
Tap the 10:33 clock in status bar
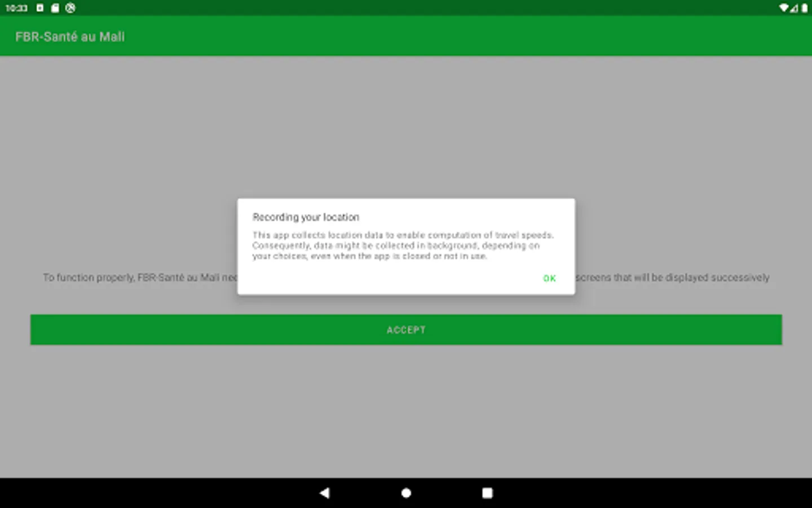[x=16, y=8]
